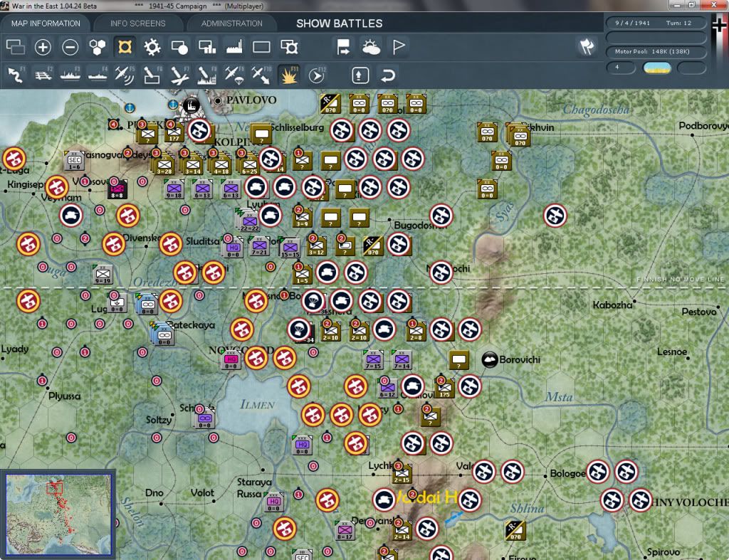The image size is (729, 560).
Task: Click the Plyussa town label
Action: (65, 396)
